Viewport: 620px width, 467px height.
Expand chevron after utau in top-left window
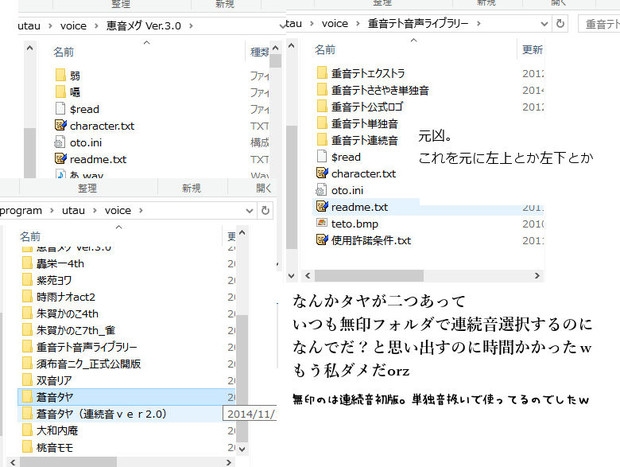[50, 26]
